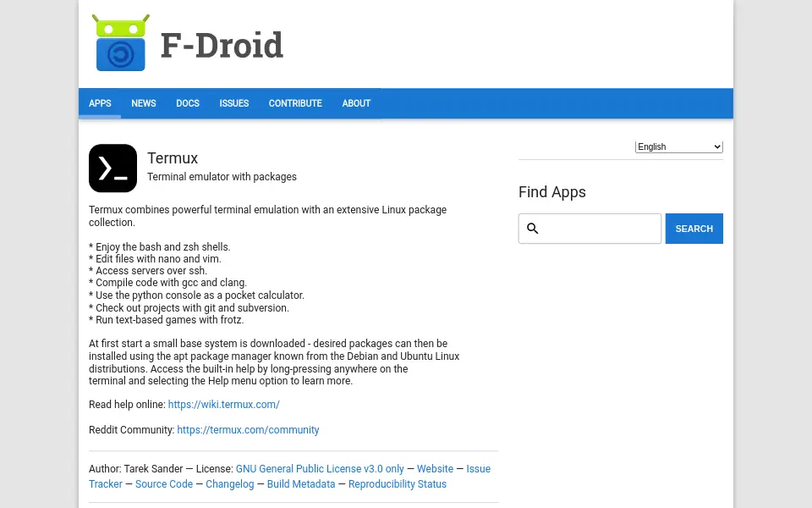
Task: Follow the termux.com/community Reddit link
Action: pos(248,430)
